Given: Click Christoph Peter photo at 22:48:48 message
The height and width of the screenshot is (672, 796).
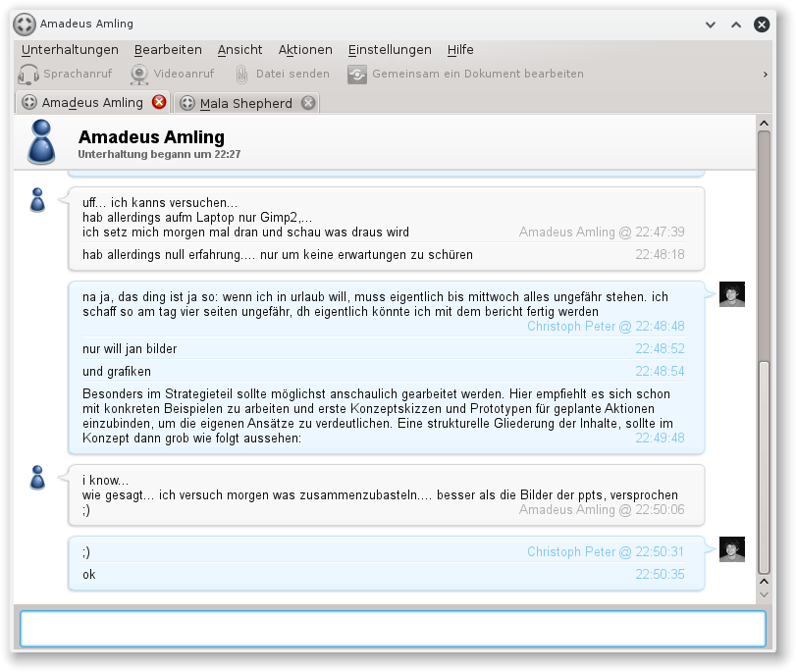Looking at the screenshot, I should (x=732, y=294).
